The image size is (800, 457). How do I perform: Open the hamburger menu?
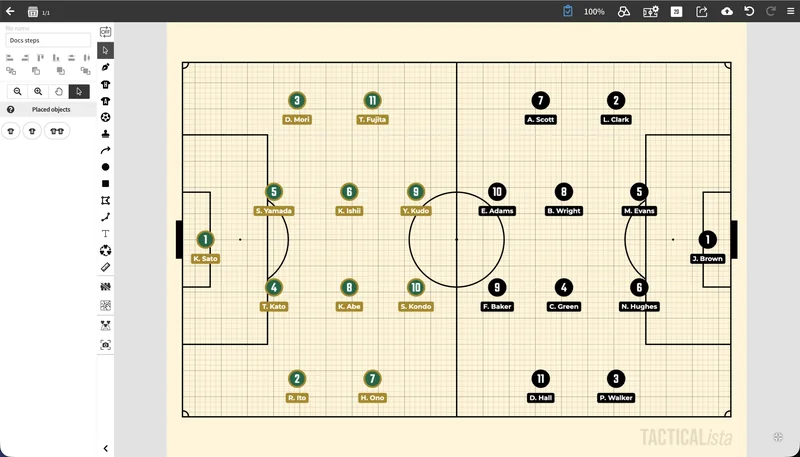click(x=790, y=11)
